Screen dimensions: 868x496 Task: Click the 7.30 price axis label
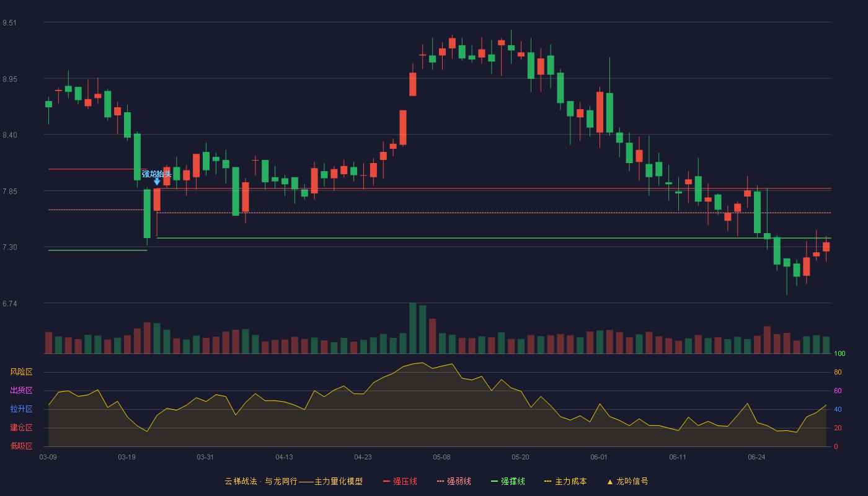pos(9,247)
